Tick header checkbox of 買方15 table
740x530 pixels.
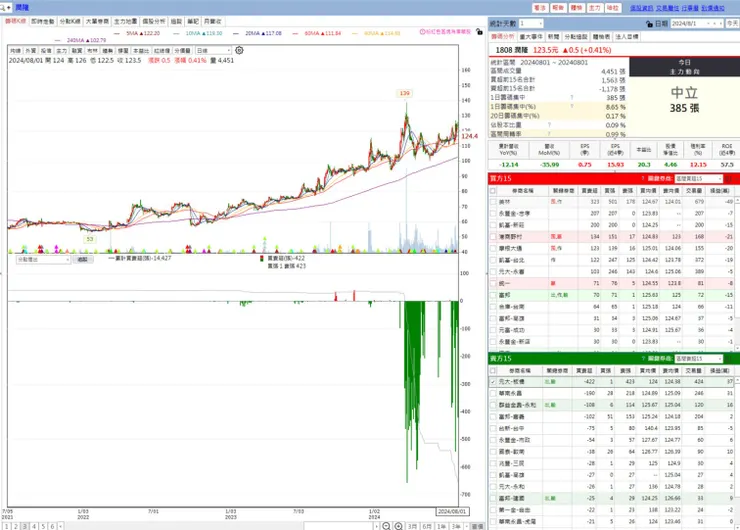[493, 191]
